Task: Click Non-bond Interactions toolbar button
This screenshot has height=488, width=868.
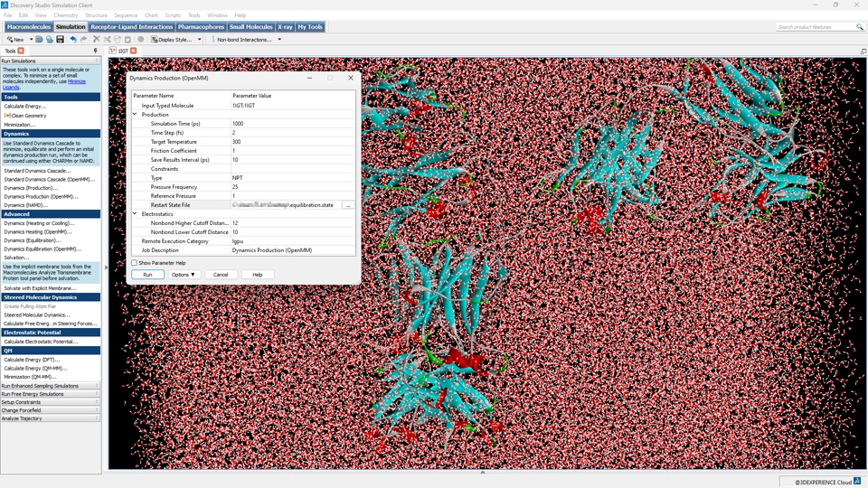Action: pos(244,39)
